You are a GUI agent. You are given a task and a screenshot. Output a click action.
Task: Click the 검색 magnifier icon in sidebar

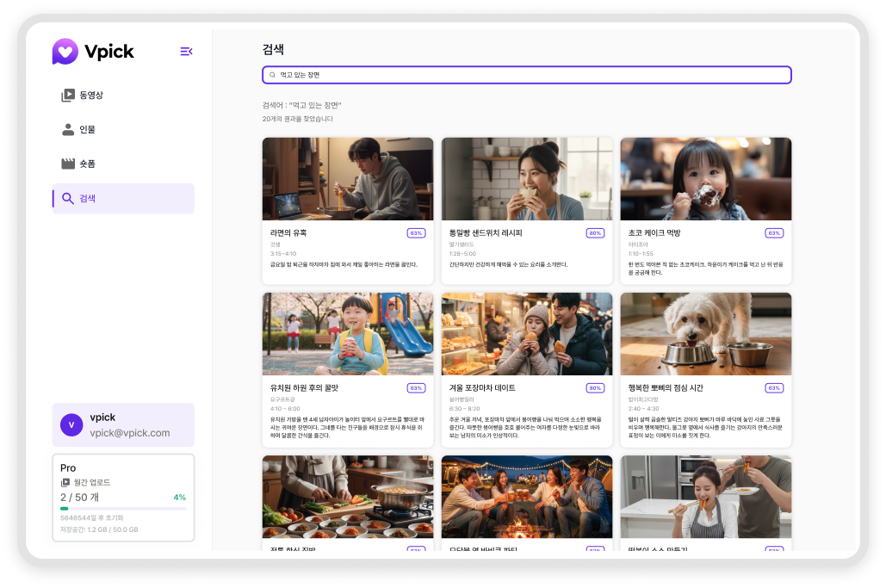(x=68, y=199)
